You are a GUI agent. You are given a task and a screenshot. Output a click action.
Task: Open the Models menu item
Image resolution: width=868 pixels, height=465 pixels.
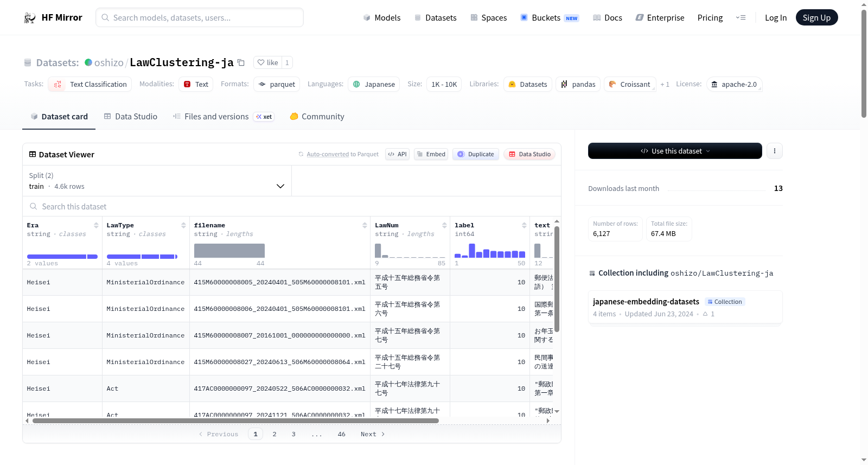click(x=381, y=18)
